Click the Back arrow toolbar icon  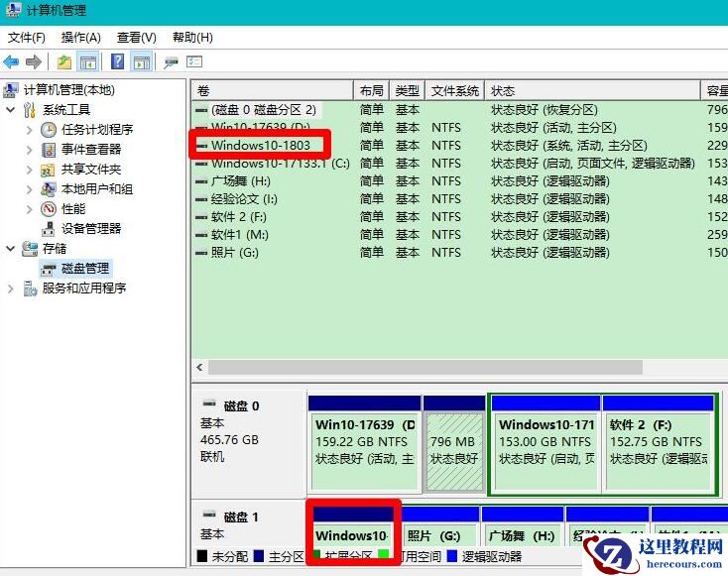tap(11, 61)
